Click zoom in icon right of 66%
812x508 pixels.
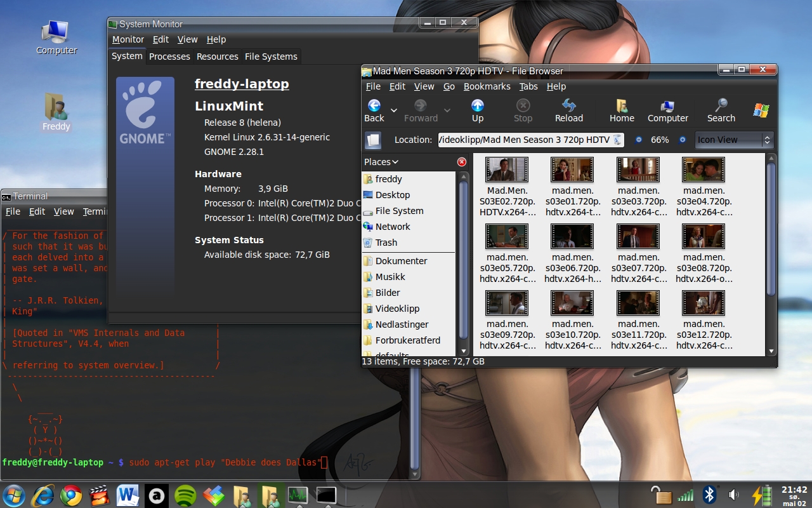click(682, 140)
